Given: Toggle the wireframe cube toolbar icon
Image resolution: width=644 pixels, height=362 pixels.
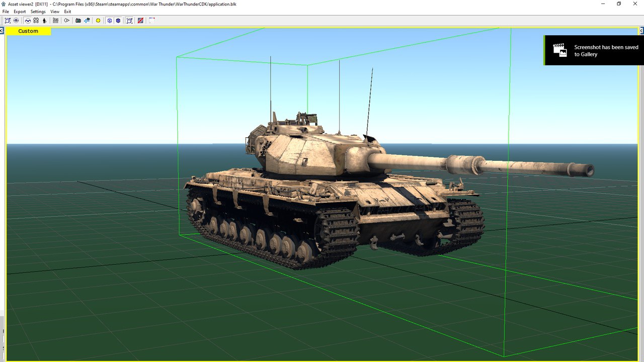Looking at the screenshot, I should pyautogui.click(x=109, y=21).
